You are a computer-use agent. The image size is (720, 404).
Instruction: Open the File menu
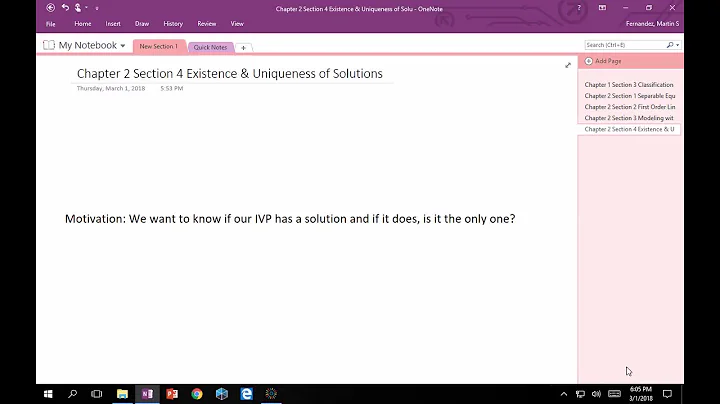51,24
